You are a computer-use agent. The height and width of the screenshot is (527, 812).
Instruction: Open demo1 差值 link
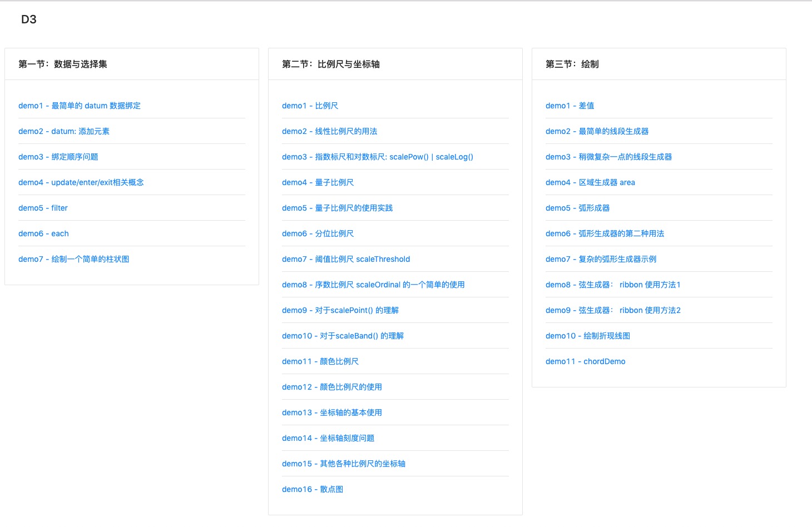click(570, 106)
